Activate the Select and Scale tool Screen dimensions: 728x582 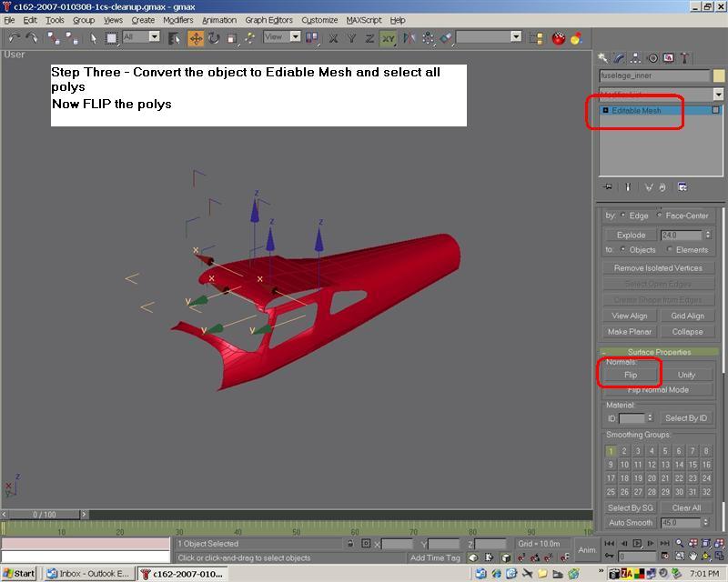[x=232, y=38]
